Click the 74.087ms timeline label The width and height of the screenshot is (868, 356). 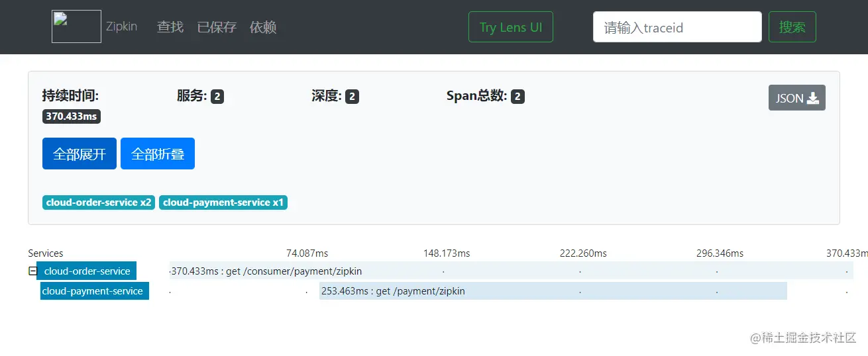click(x=307, y=253)
